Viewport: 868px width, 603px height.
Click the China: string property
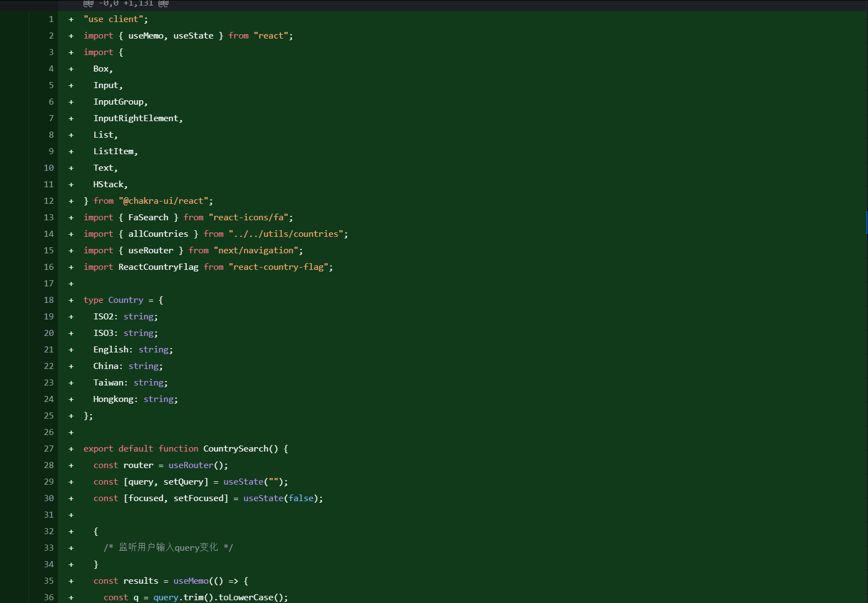128,366
